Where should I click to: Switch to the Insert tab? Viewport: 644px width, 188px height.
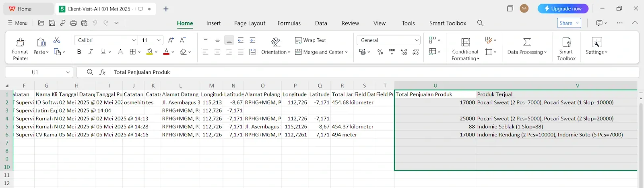pyautogui.click(x=213, y=23)
